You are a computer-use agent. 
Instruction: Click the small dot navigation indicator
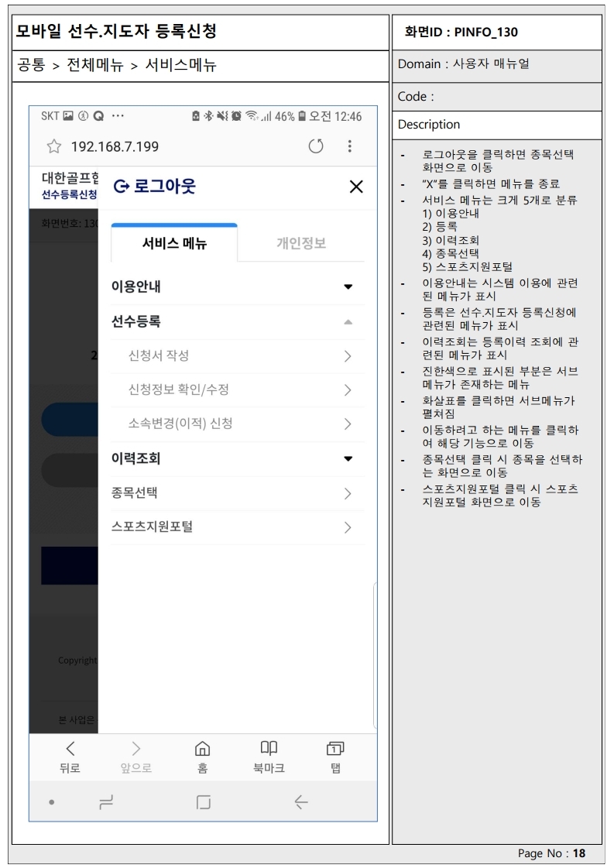pos(52,802)
